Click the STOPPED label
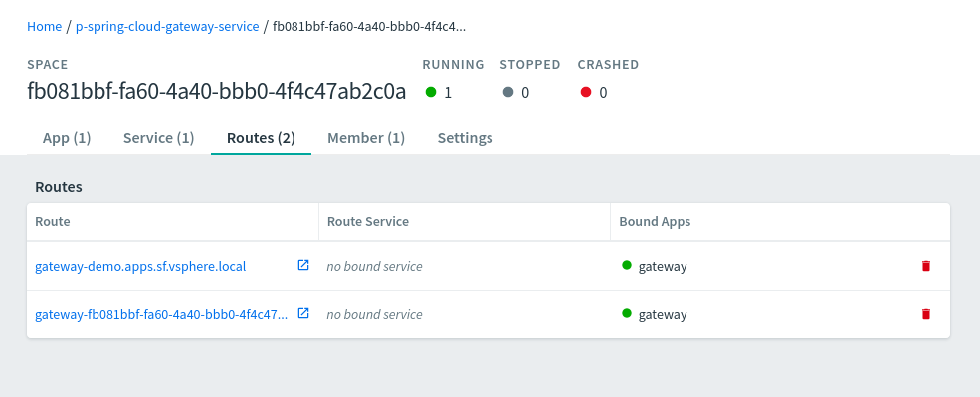980x397 pixels. 530,64
